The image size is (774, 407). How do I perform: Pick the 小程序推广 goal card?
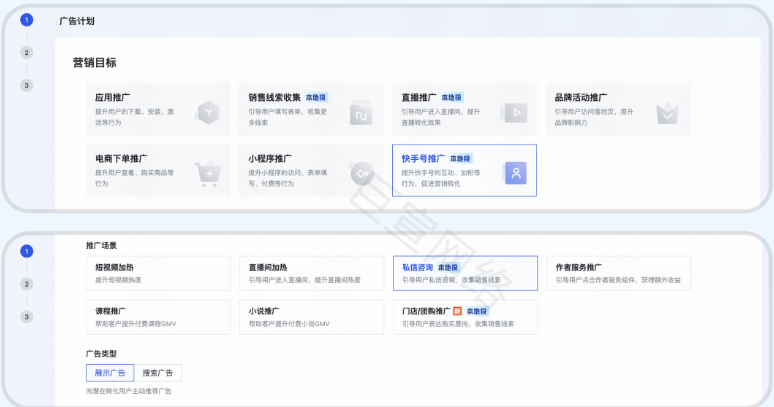tap(311, 170)
